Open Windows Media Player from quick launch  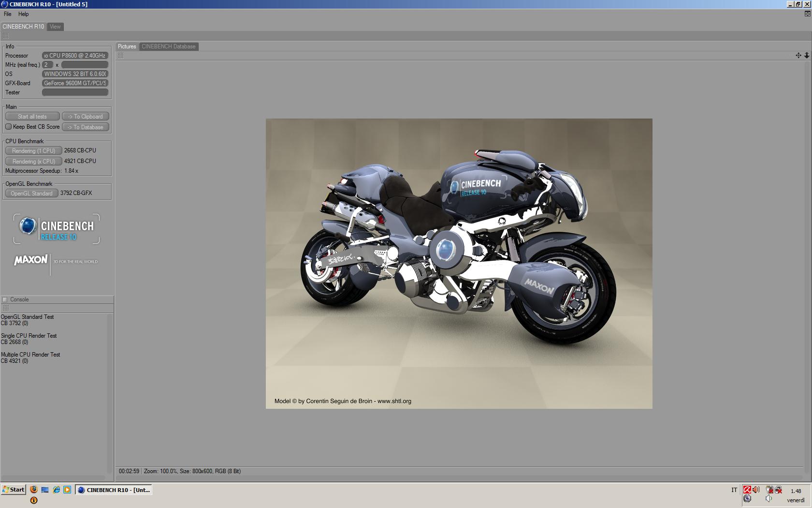point(67,490)
